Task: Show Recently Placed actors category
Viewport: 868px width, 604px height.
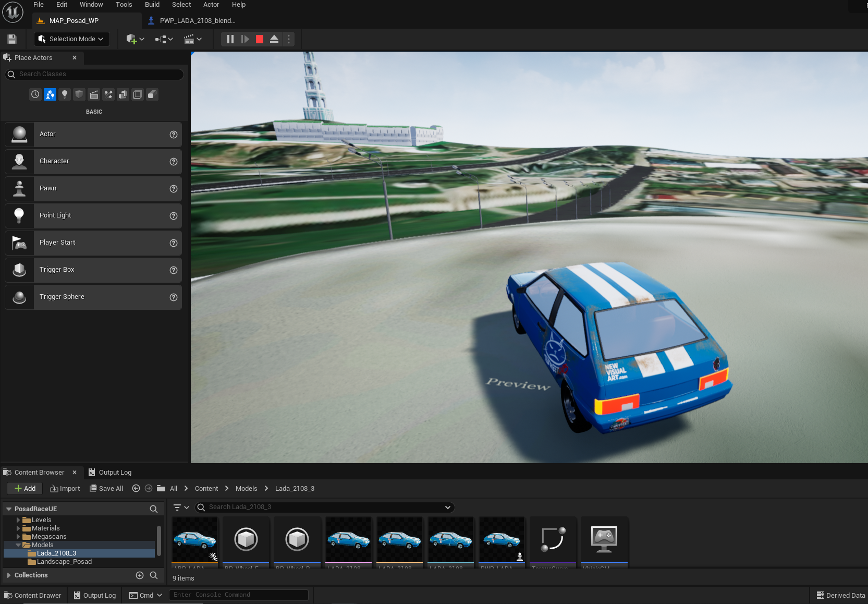Action: click(x=35, y=94)
